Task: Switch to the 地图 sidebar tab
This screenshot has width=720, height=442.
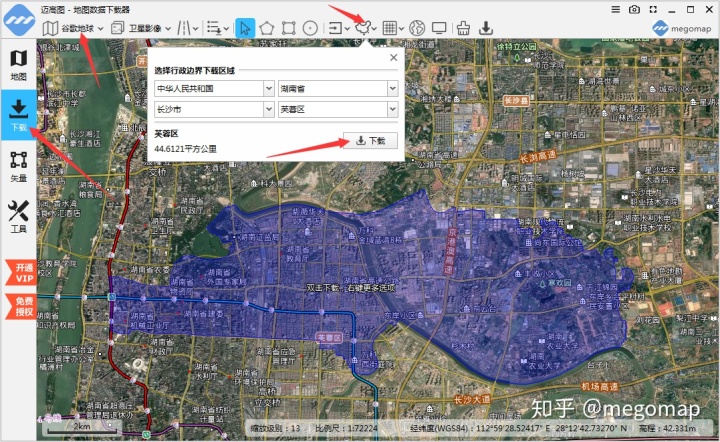Action: click(18, 64)
